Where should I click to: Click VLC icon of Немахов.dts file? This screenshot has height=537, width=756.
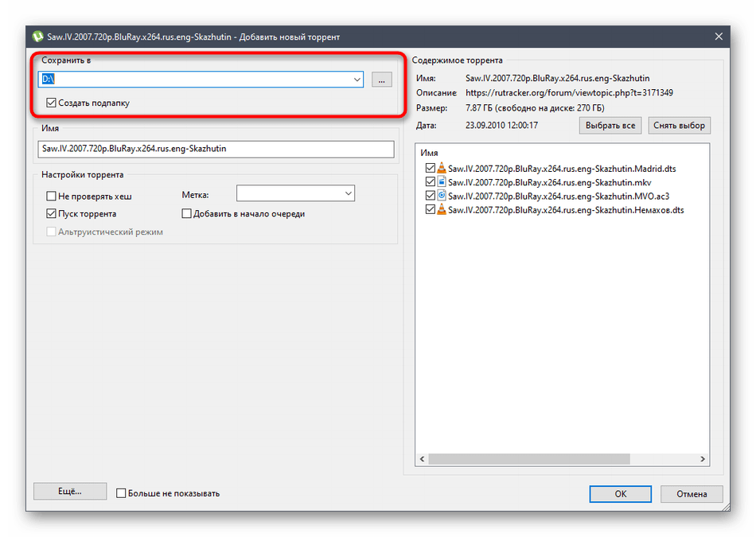[442, 210]
